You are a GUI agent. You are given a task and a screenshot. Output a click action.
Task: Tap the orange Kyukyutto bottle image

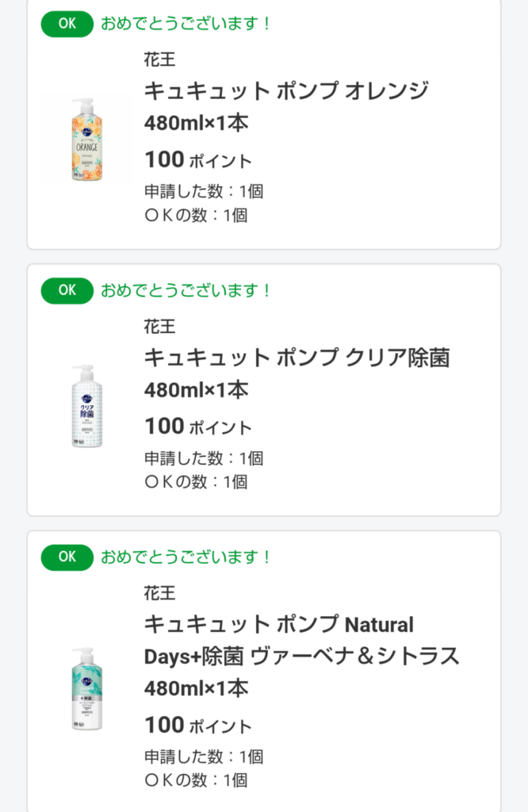click(x=86, y=140)
